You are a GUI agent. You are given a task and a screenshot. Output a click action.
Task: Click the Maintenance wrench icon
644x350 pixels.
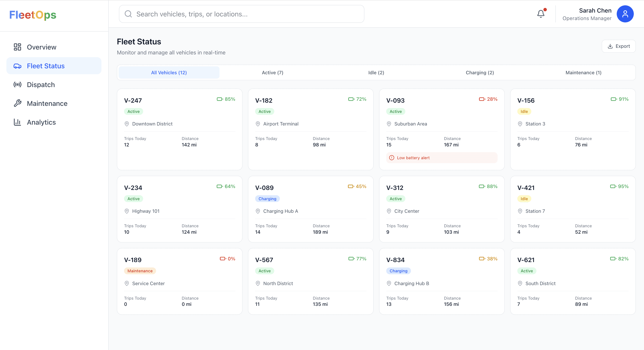tap(17, 103)
